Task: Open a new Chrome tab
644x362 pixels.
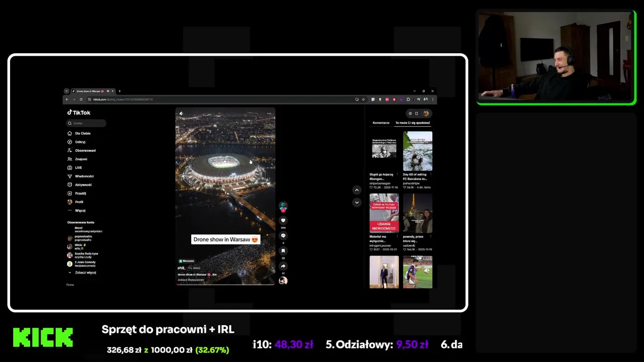Action: point(119,91)
